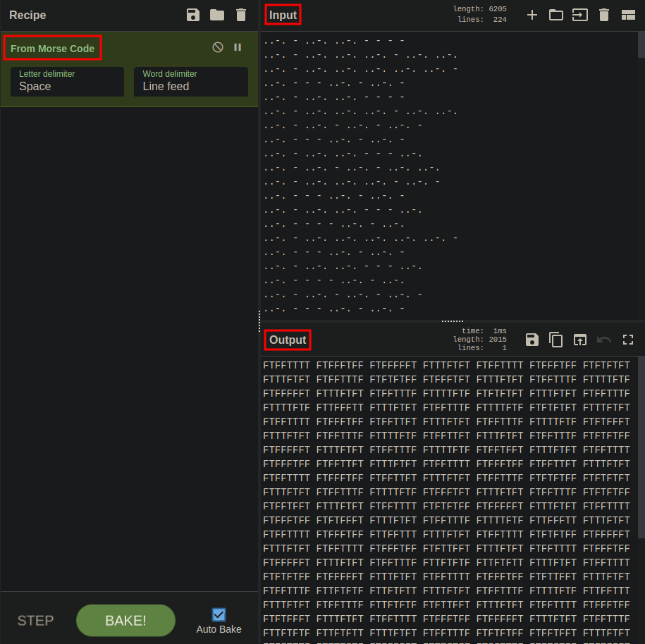645x644 pixels.
Task: Copy output to clipboard
Action: 556,340
